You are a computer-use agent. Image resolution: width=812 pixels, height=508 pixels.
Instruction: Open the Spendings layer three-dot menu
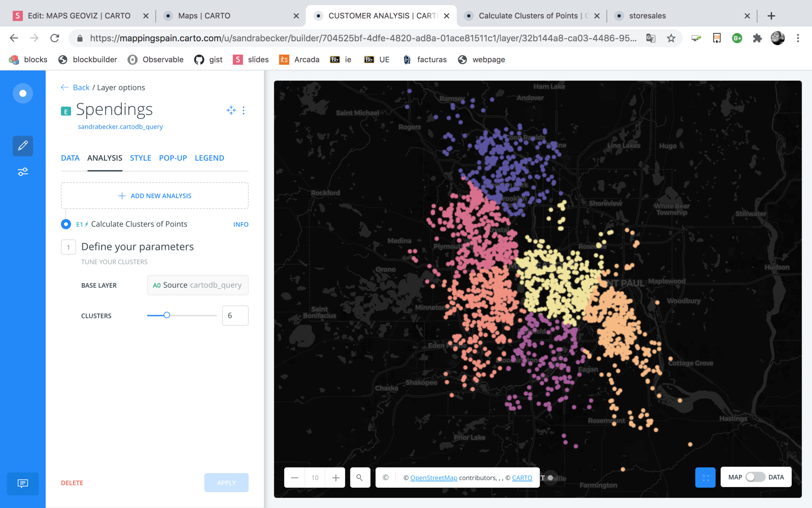tap(244, 110)
